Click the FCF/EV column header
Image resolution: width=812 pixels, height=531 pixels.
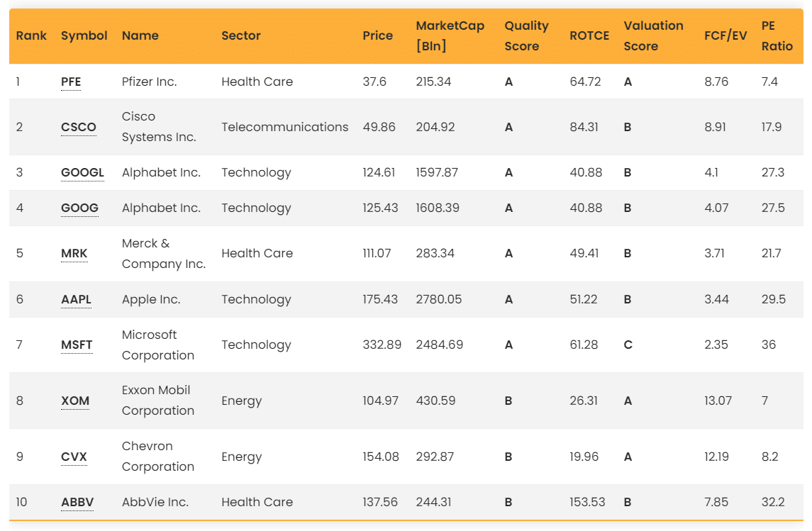pyautogui.click(x=725, y=35)
